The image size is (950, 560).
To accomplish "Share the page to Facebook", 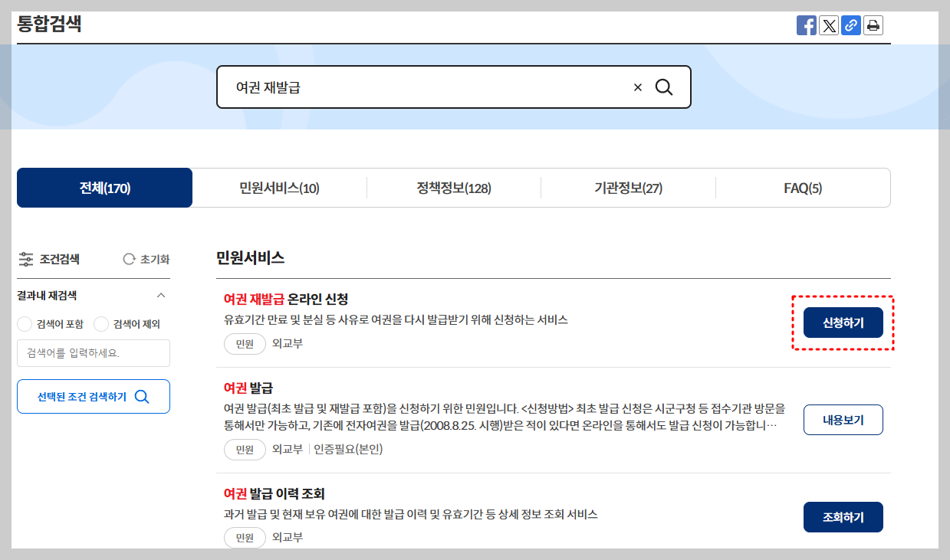I will 806,25.
